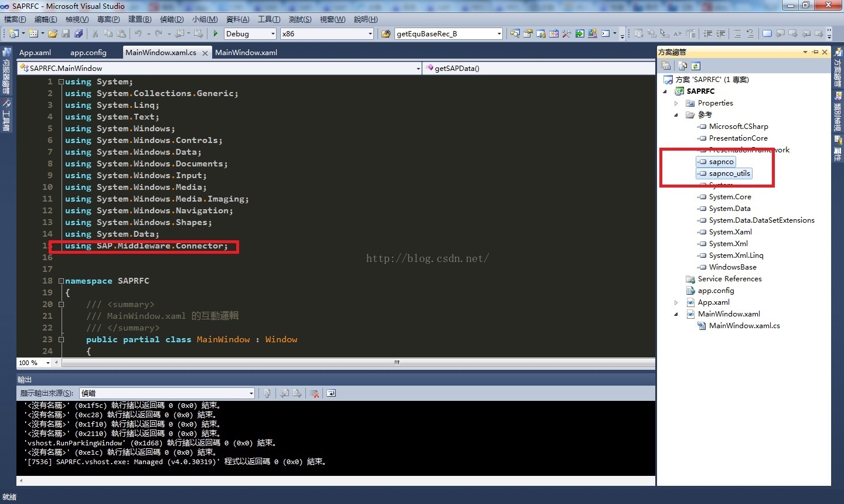Click the Decrease Indent icon

[x=708, y=34]
